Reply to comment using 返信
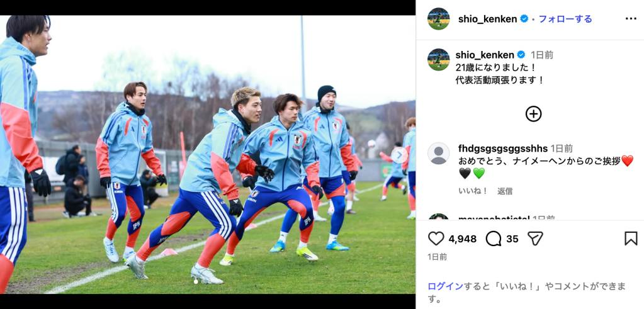Viewport: 644px width, 309px height. click(x=505, y=191)
